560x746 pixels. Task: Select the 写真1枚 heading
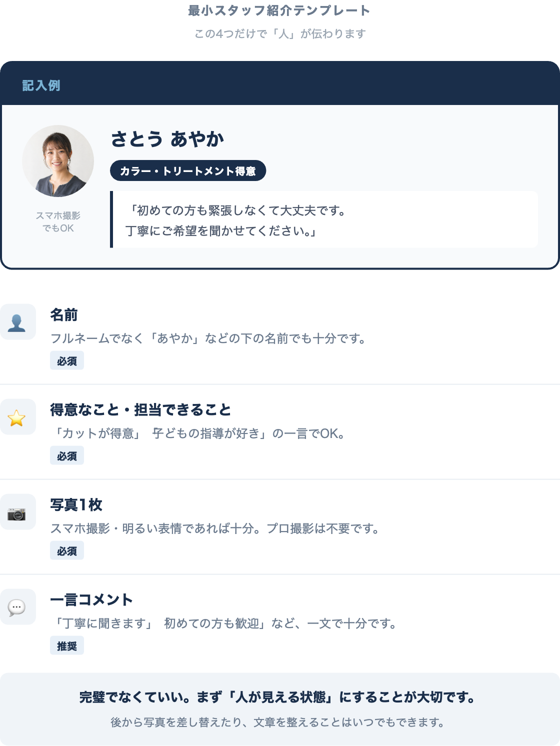(76, 505)
